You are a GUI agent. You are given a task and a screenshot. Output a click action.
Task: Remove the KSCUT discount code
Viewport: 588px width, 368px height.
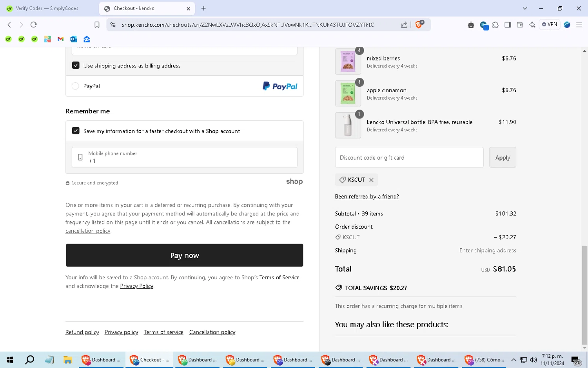coord(371,180)
